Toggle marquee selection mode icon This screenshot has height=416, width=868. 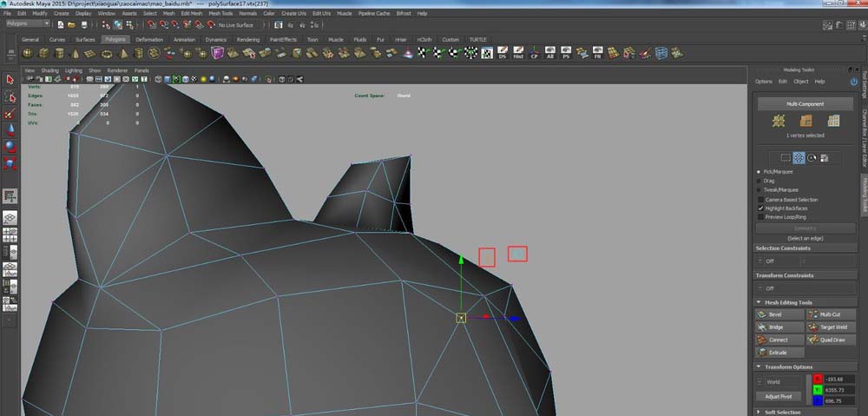coord(786,158)
